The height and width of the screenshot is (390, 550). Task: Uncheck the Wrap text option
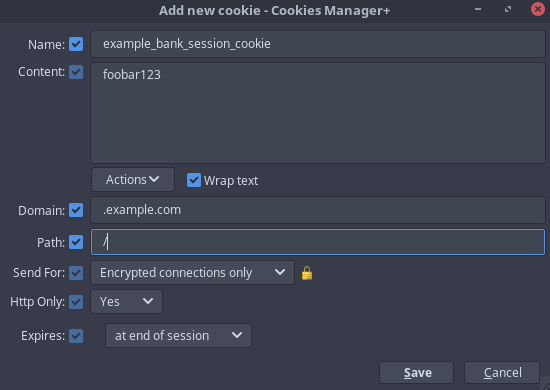pyautogui.click(x=194, y=180)
